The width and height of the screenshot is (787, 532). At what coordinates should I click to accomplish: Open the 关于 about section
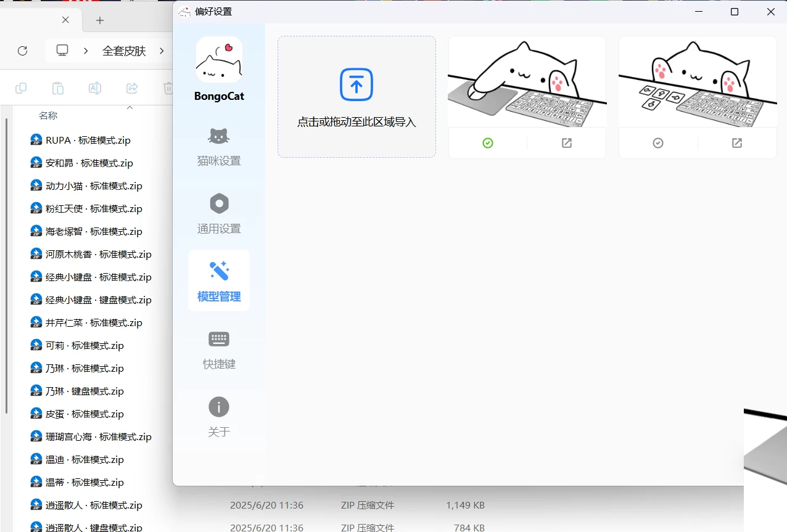click(x=219, y=419)
